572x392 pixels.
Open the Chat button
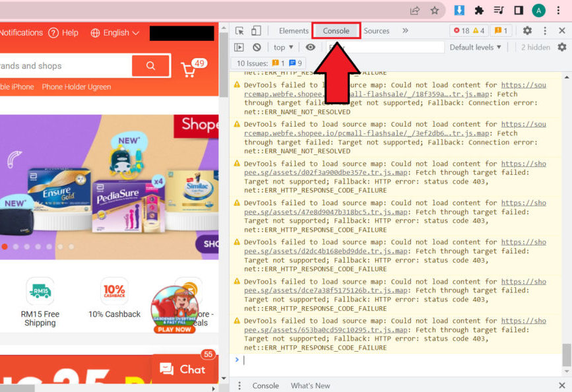183,370
